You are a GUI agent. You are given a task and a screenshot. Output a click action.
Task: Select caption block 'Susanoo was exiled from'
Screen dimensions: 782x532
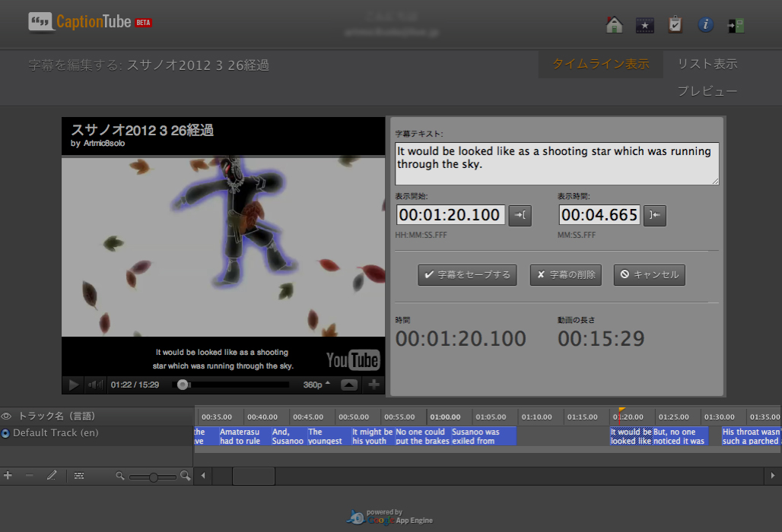coord(483,436)
